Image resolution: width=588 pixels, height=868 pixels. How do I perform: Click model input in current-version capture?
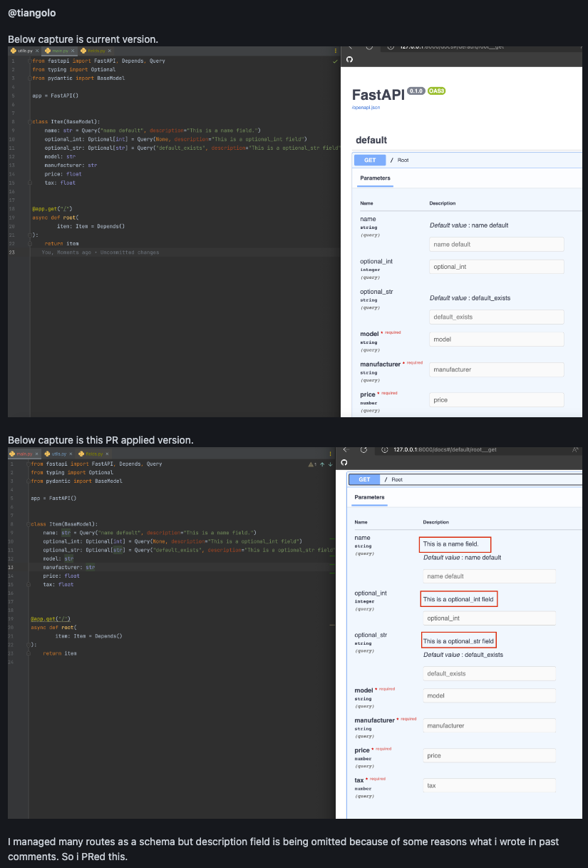(x=497, y=339)
